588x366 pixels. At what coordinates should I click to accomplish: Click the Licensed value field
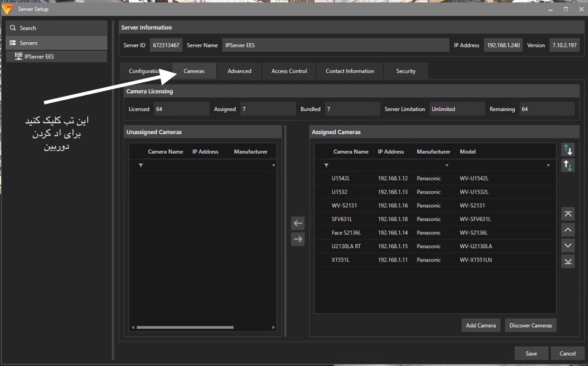[x=181, y=109]
